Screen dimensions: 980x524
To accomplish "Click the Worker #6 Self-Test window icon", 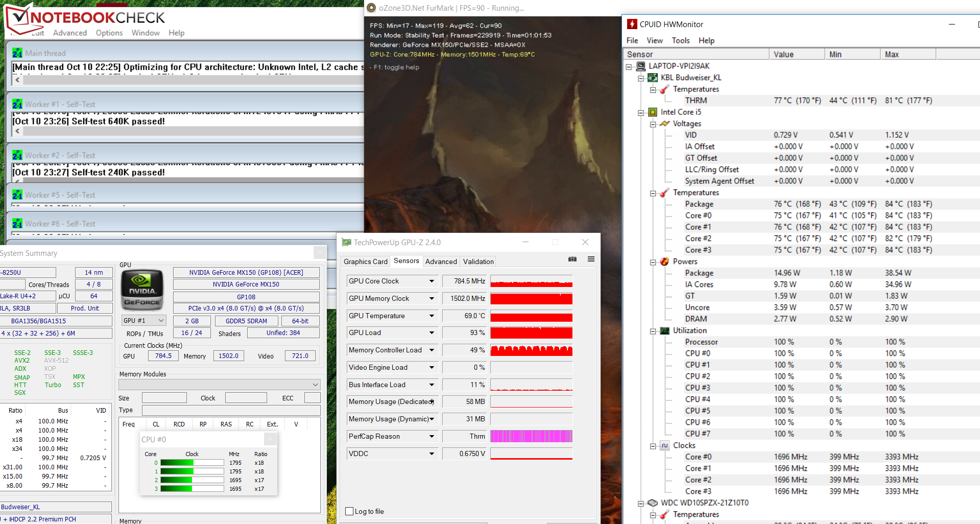I will [17, 224].
